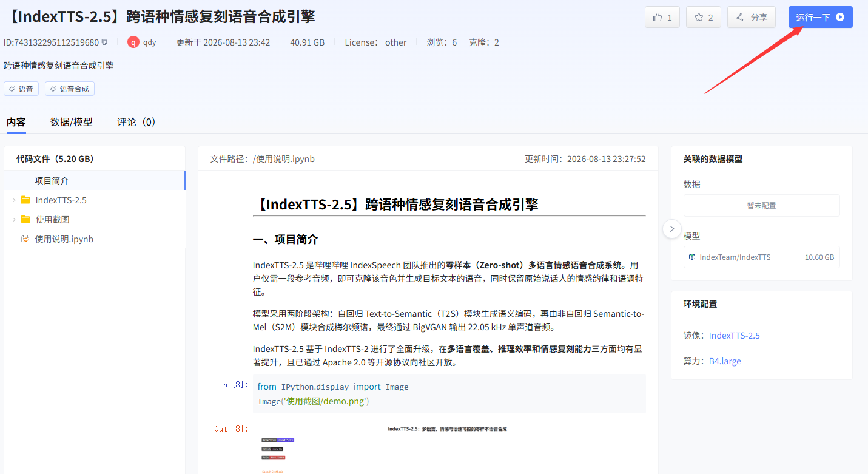Collapse the right sidebar with the round arrow
Screen dimensions: 868x474
(x=671, y=229)
